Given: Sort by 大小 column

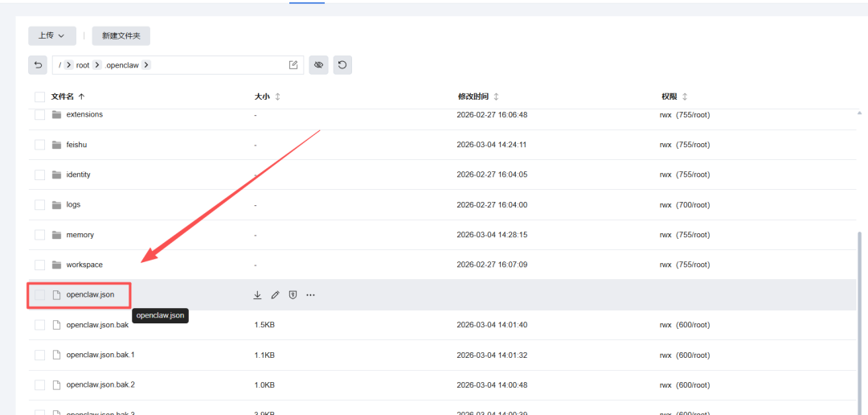Looking at the screenshot, I should pos(268,97).
